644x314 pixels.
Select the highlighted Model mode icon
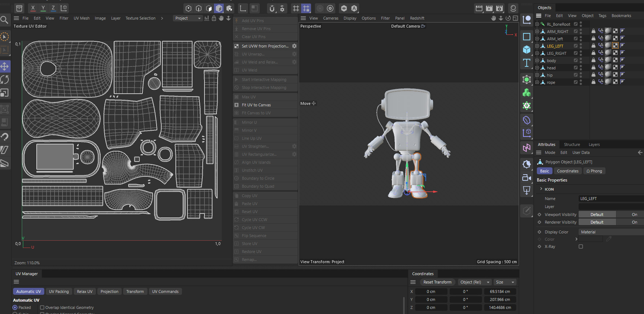pyautogui.click(x=219, y=8)
